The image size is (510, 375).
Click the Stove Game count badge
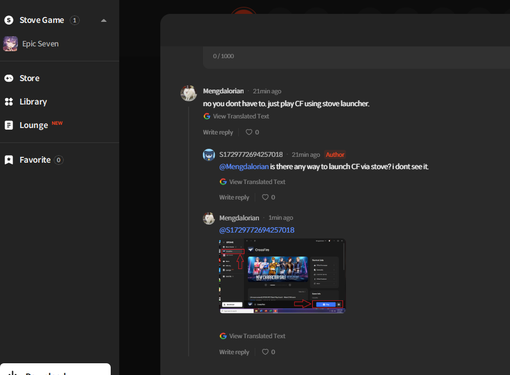[74, 20]
